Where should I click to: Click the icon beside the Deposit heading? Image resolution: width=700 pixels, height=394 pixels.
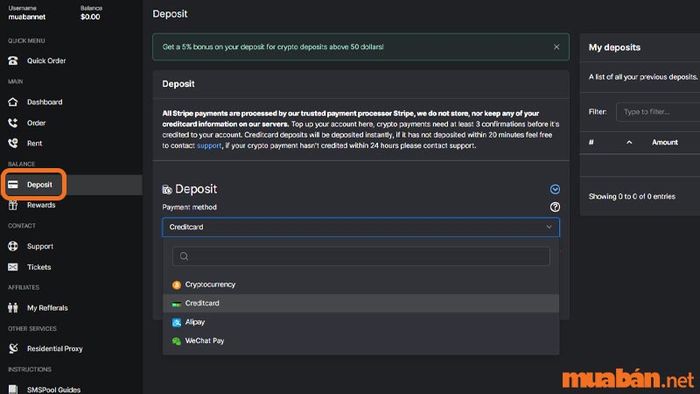point(167,190)
